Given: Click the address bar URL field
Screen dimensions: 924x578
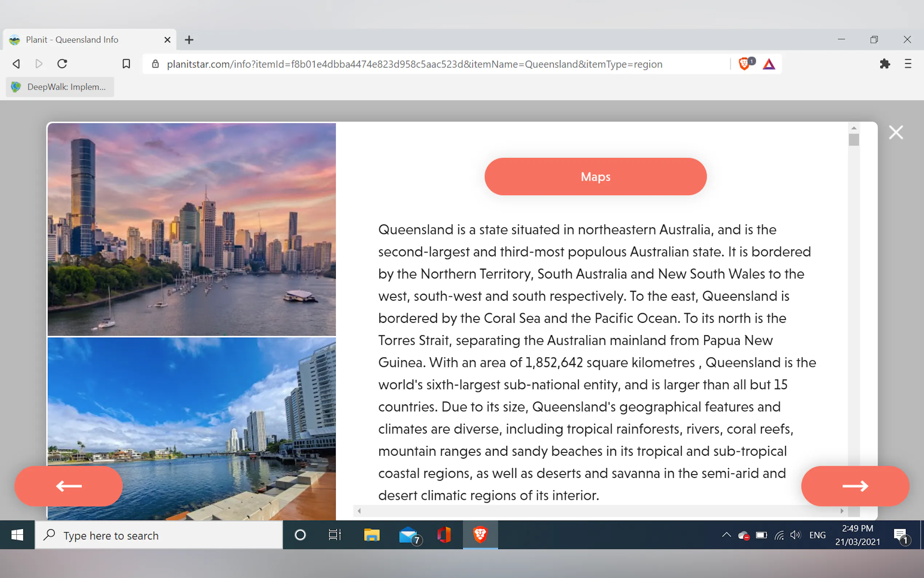Looking at the screenshot, I should [414, 64].
